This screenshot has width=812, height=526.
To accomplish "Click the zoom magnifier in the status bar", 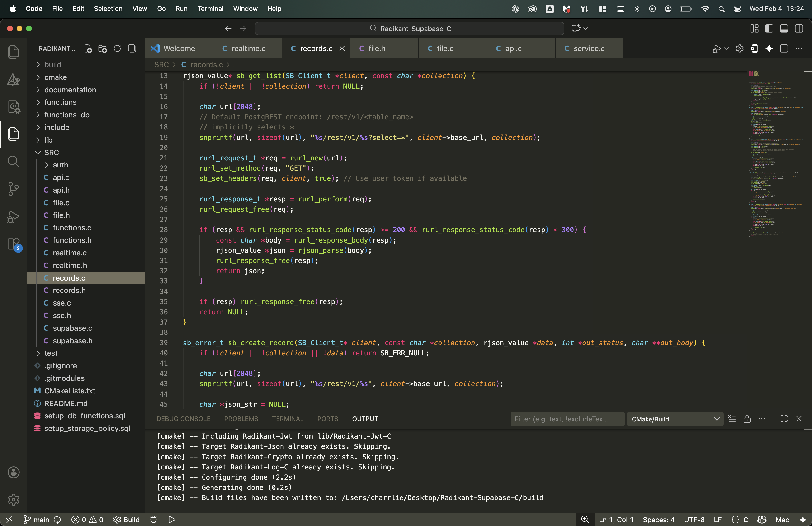I will pyautogui.click(x=585, y=520).
